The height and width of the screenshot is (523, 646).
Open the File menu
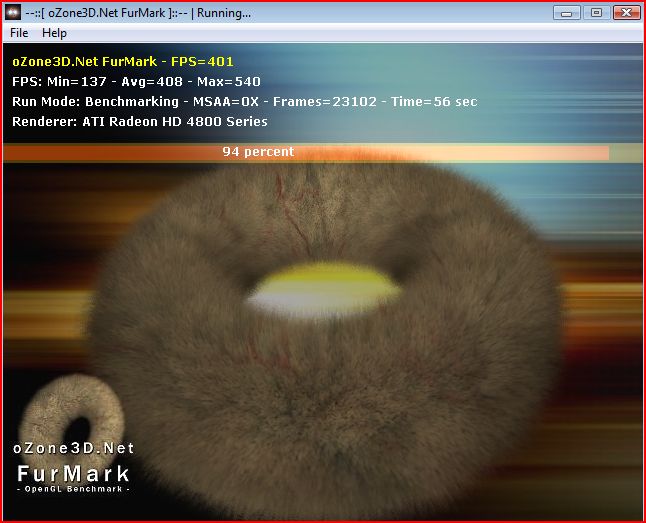click(x=19, y=33)
